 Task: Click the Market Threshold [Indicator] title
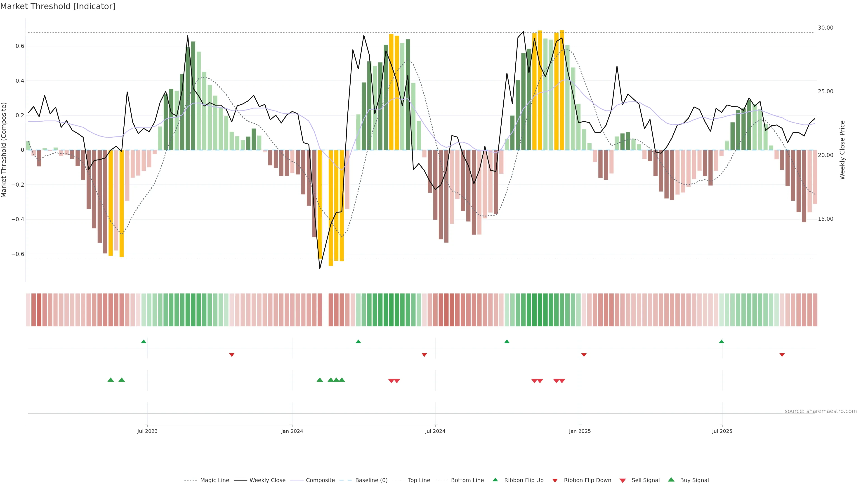tap(58, 6)
